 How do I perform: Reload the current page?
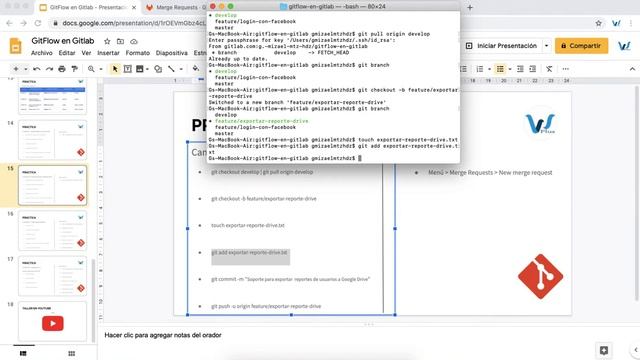[x=38, y=23]
